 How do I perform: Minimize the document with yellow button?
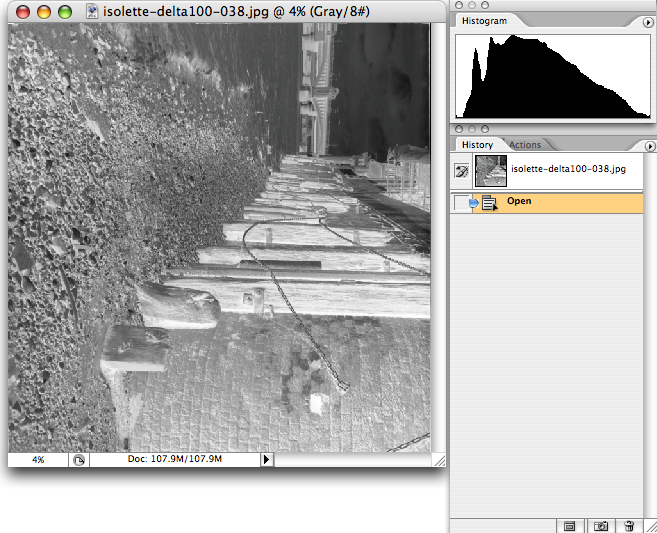(44, 12)
